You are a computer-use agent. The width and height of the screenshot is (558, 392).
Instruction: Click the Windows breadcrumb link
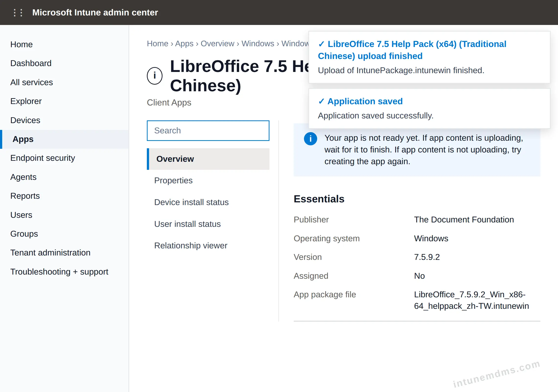tap(258, 44)
